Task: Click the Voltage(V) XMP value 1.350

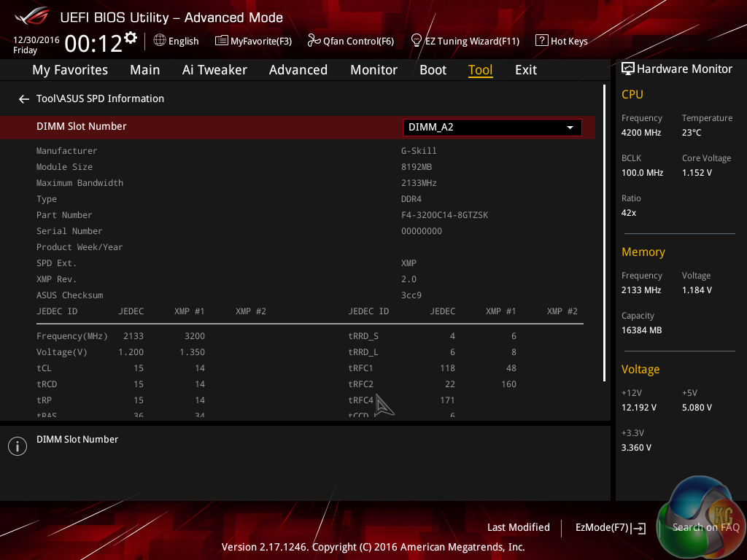Action: pos(192,352)
